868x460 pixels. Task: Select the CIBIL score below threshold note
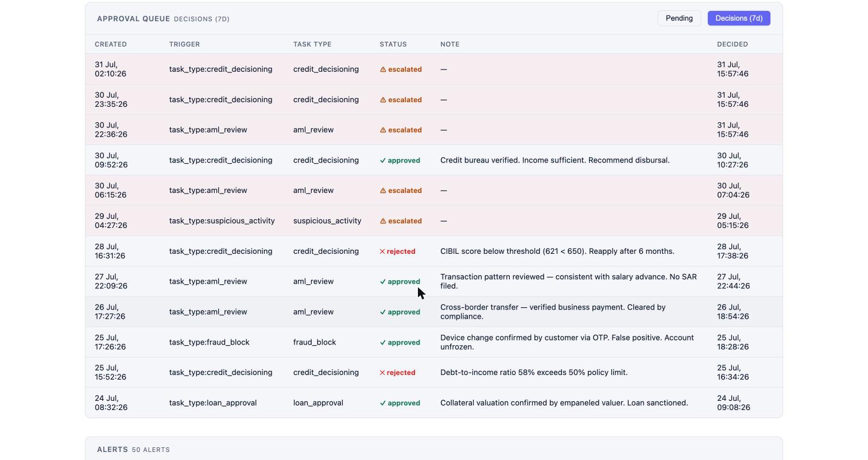(557, 252)
